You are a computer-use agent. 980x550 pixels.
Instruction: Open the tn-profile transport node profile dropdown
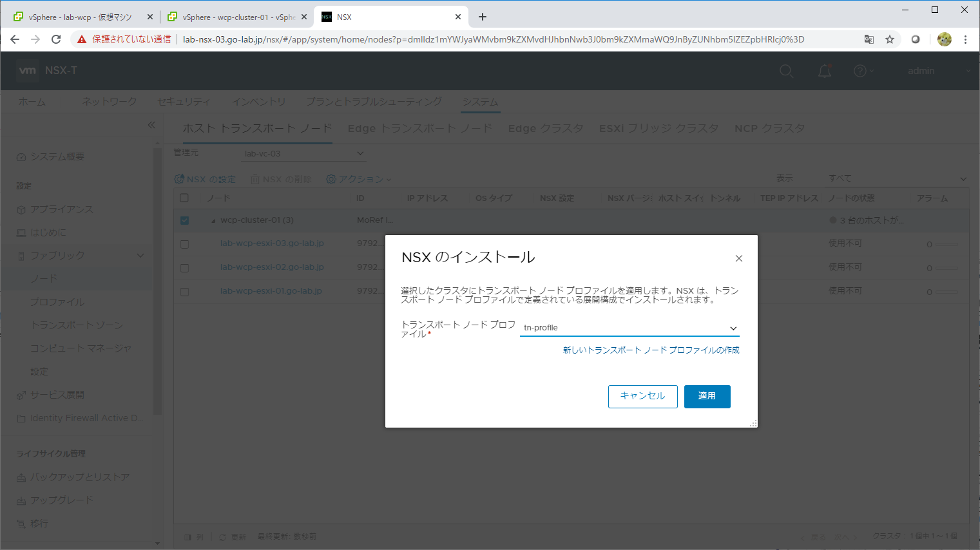tap(629, 328)
